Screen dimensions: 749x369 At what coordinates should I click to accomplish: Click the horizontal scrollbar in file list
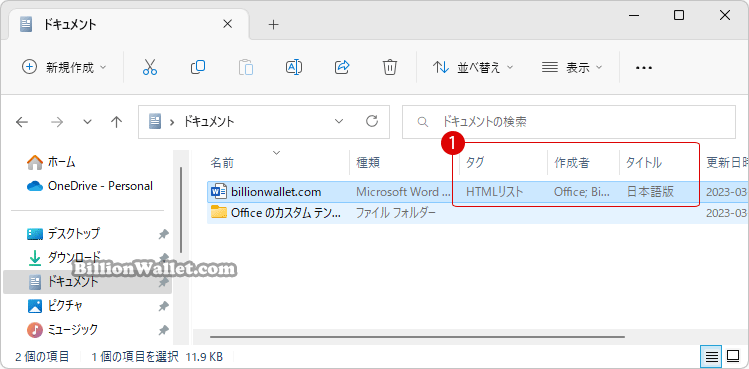click(417, 337)
